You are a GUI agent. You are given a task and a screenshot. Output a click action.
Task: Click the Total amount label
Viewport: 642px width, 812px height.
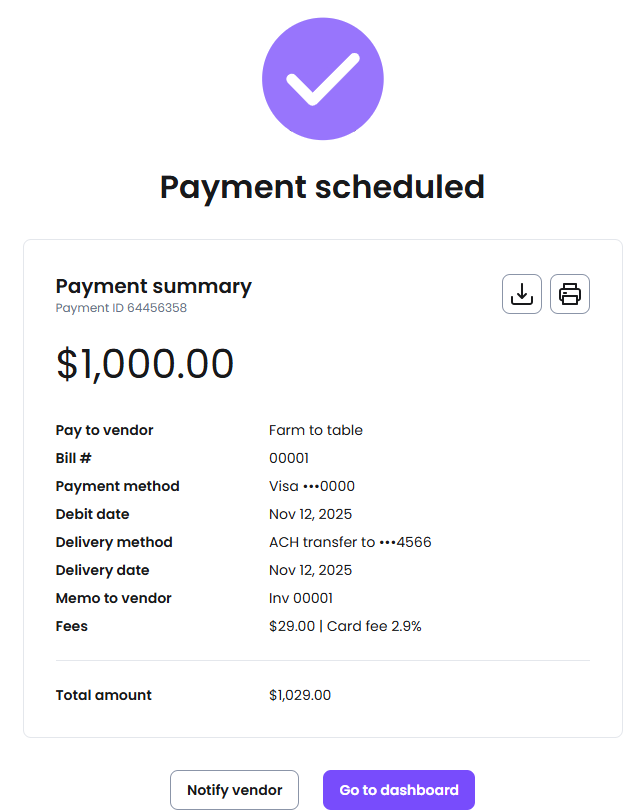104,695
